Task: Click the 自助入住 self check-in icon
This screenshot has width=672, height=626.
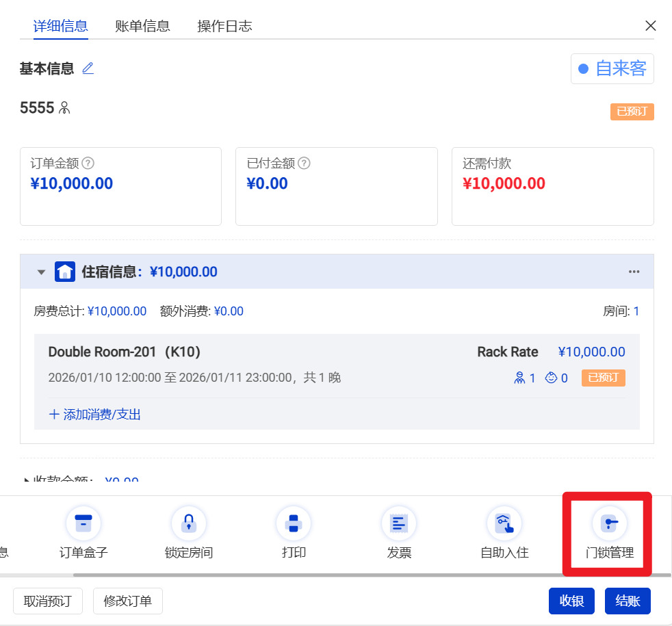Action: [504, 524]
